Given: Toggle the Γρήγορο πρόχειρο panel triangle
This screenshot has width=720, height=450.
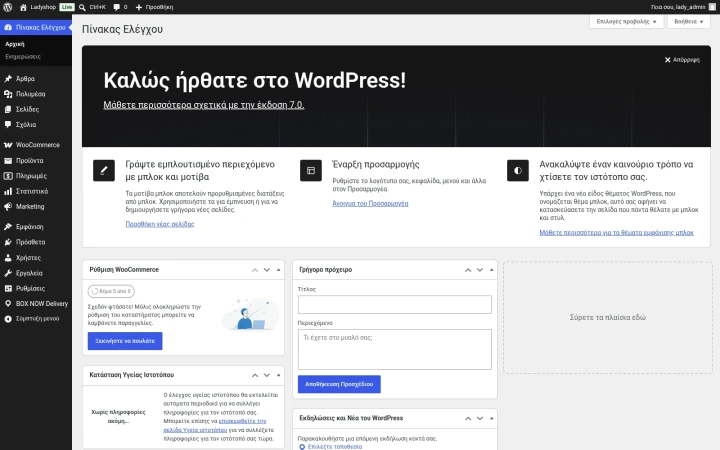Looking at the screenshot, I should pyautogui.click(x=491, y=270).
